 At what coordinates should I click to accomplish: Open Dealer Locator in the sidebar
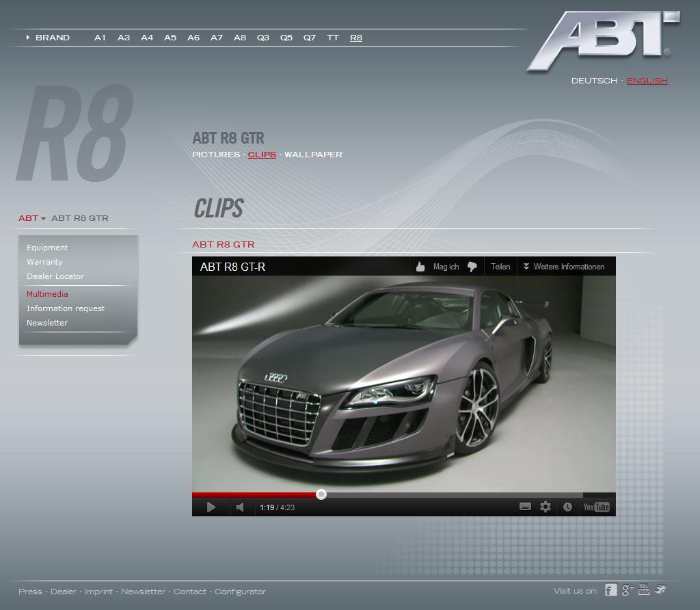click(x=55, y=276)
